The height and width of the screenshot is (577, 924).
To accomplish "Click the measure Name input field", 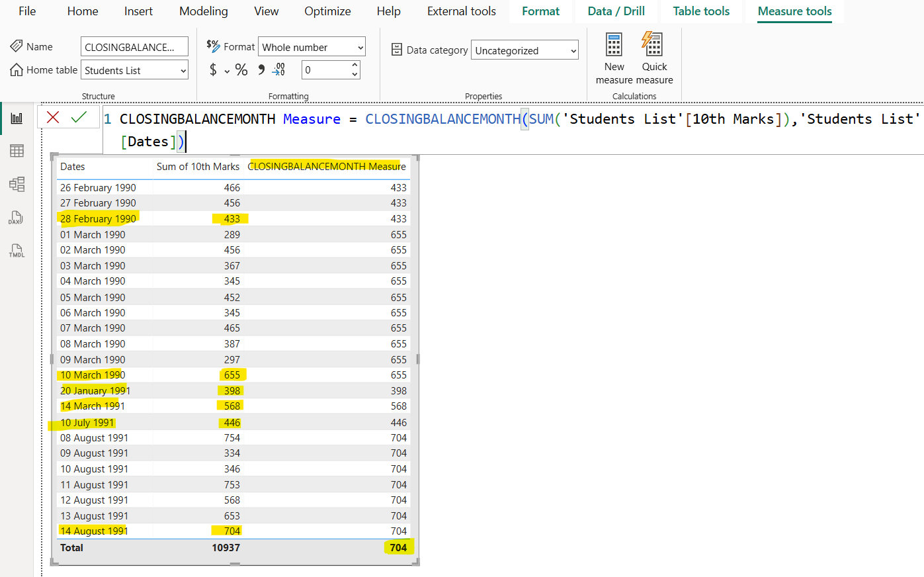I will [x=134, y=46].
